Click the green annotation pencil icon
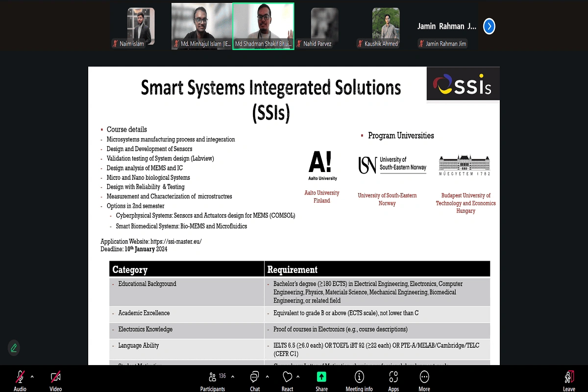Image resolution: width=588 pixels, height=392 pixels. [x=14, y=348]
